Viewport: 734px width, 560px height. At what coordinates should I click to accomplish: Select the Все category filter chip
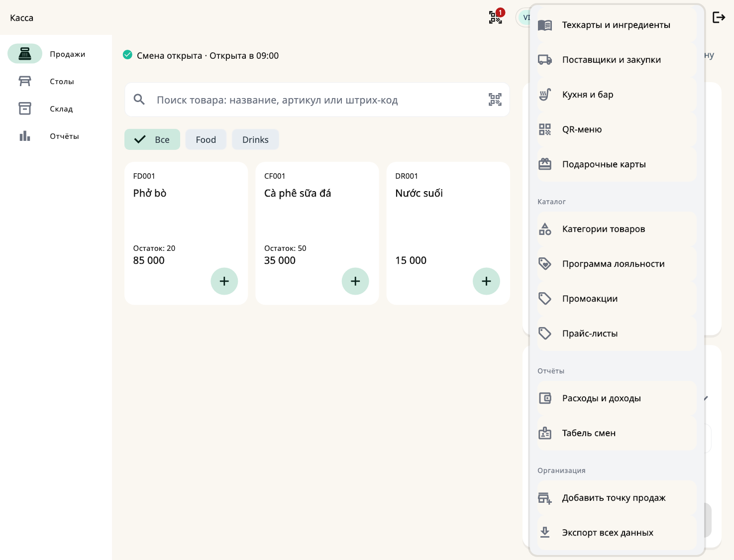coord(152,139)
